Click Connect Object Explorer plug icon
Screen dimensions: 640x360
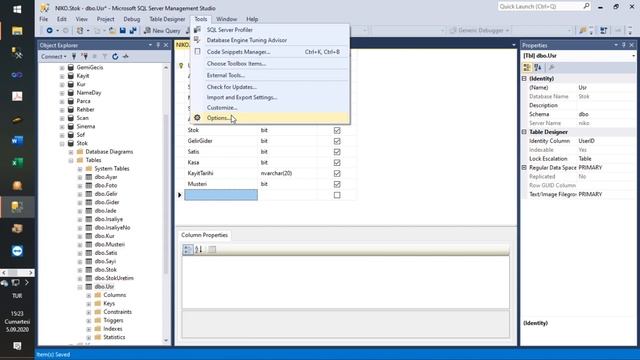[x=74, y=57]
